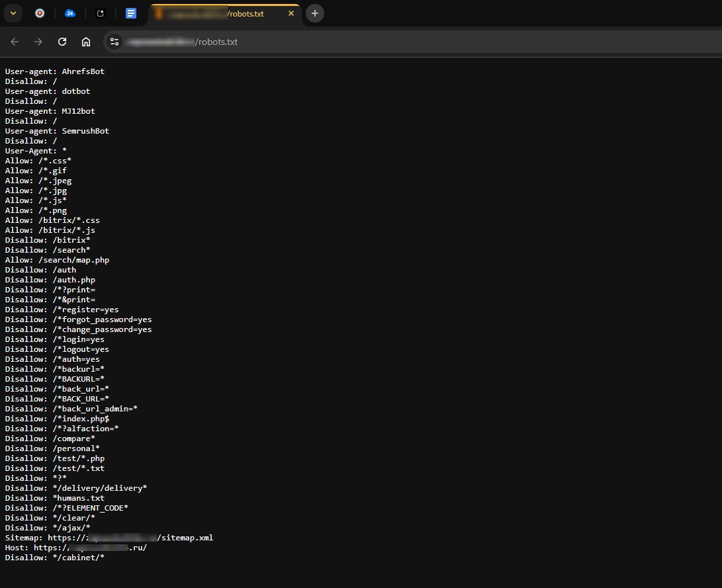The width and height of the screenshot is (722, 588).
Task: Click the line 'Disallow: /bitrix*'
Action: click(48, 239)
